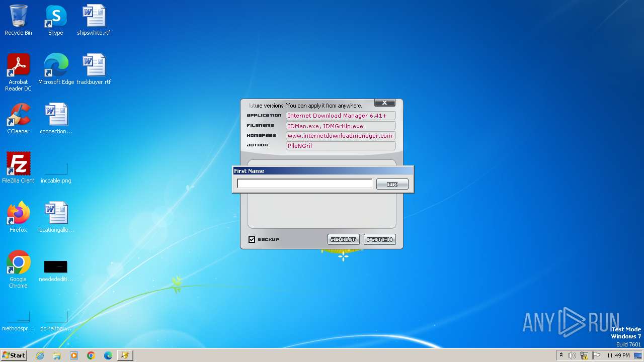This screenshot has height=362, width=644.
Task: Open Windows Media Player in the taskbar
Action: pos(74,355)
